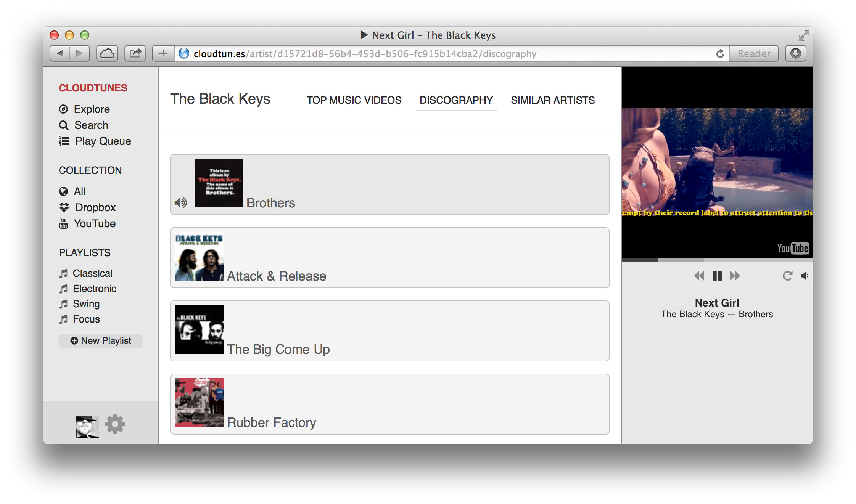Switch to Similar Artists tab
Screen dimensions: 856x504
coord(552,100)
